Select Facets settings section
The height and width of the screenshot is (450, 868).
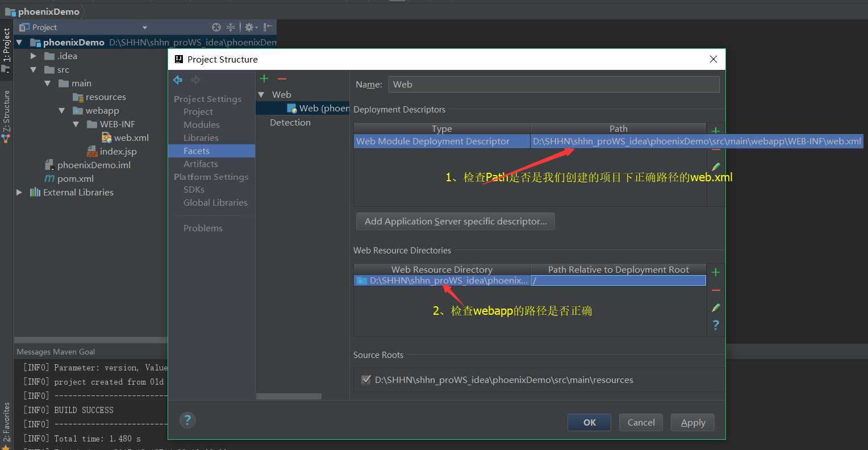pyautogui.click(x=211, y=151)
